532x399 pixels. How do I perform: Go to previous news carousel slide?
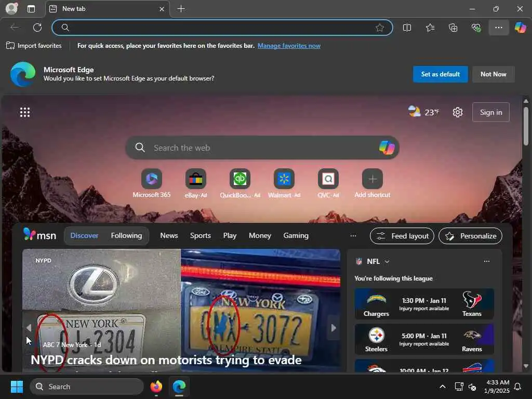point(29,328)
